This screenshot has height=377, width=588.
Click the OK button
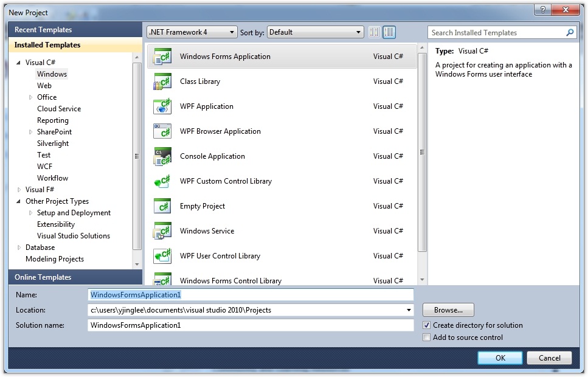click(500, 358)
